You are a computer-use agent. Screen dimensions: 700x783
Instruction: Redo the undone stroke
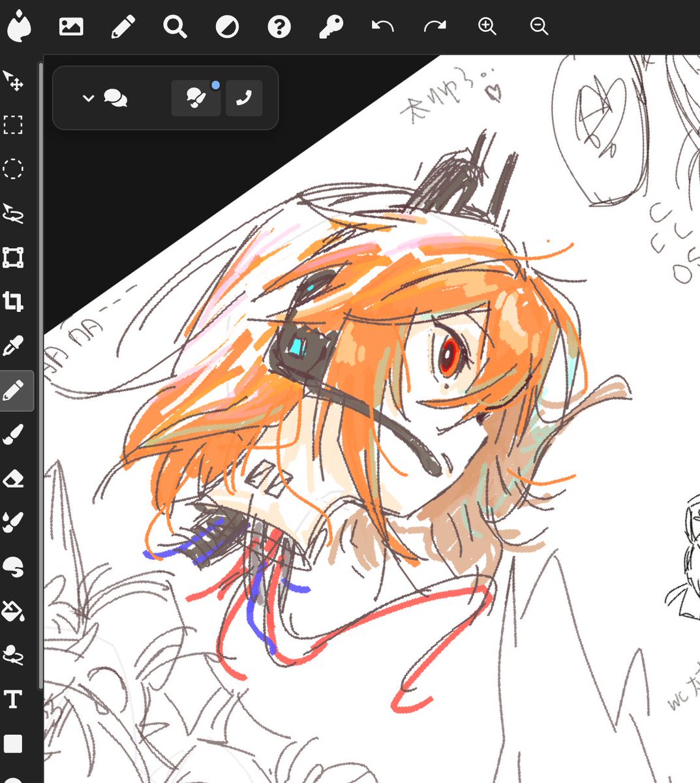435,27
